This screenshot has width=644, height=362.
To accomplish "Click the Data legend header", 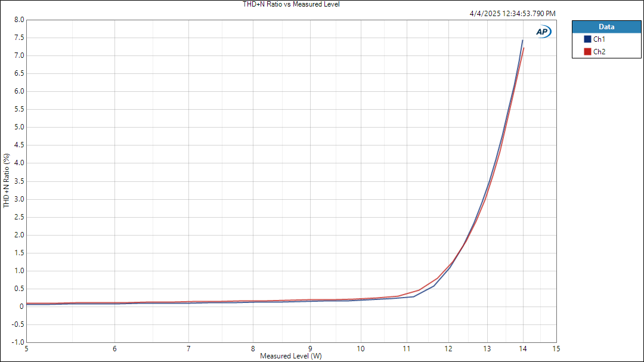I will [x=606, y=27].
